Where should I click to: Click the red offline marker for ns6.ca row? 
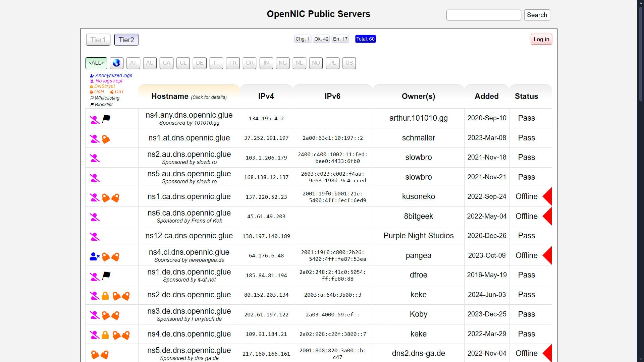coord(547,217)
